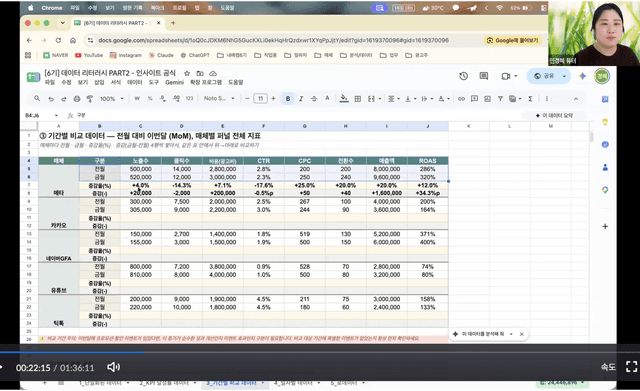Screen dimensions: 640x391
Task: Click the merge cells icon
Action: pos(371,98)
